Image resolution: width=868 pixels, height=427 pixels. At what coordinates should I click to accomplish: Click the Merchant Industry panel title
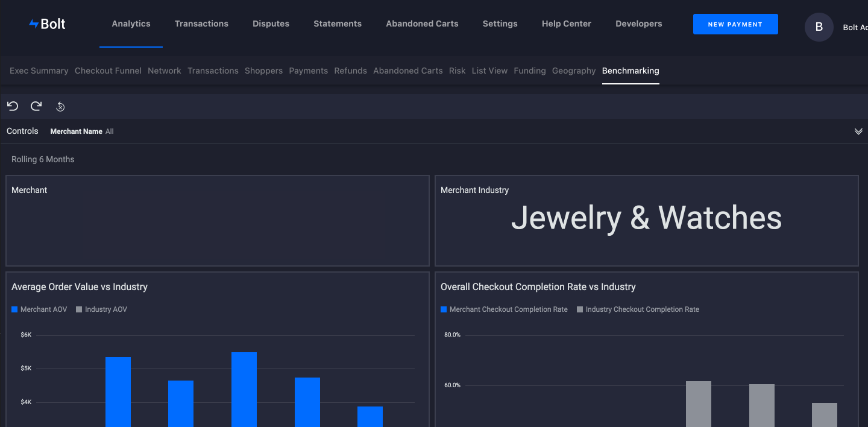pos(474,190)
